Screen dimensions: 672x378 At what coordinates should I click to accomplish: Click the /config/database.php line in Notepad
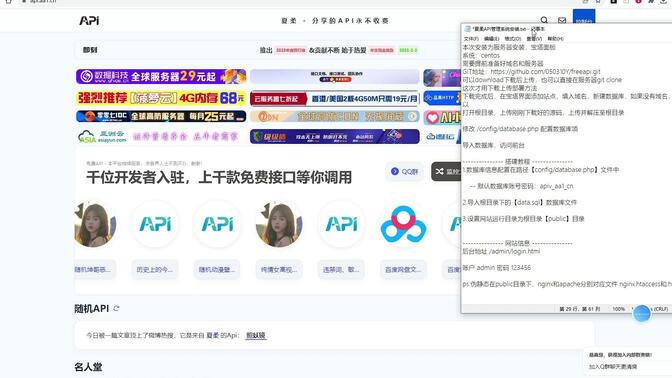click(520, 129)
